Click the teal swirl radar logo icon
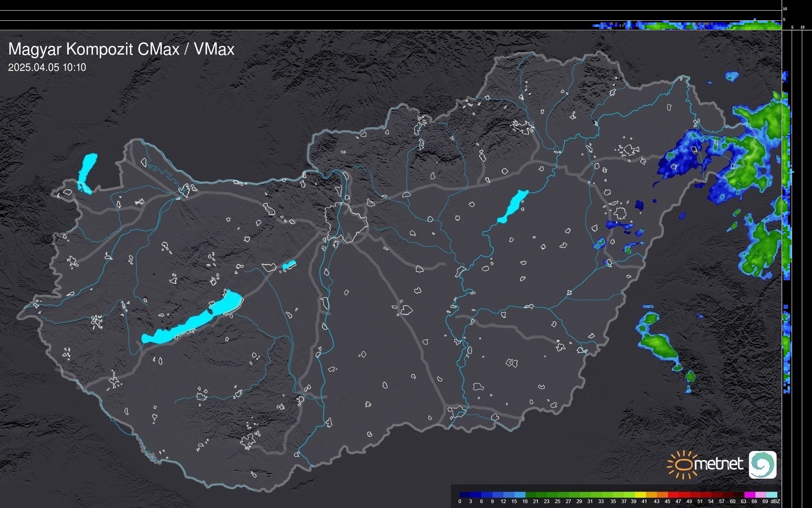The image size is (812, 508). [x=762, y=464]
